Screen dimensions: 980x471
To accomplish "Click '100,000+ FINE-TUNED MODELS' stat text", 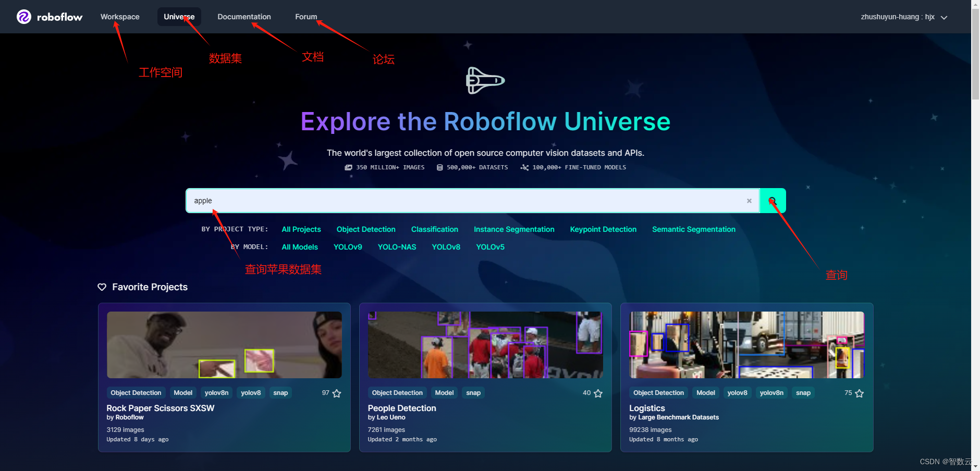I will coord(579,167).
